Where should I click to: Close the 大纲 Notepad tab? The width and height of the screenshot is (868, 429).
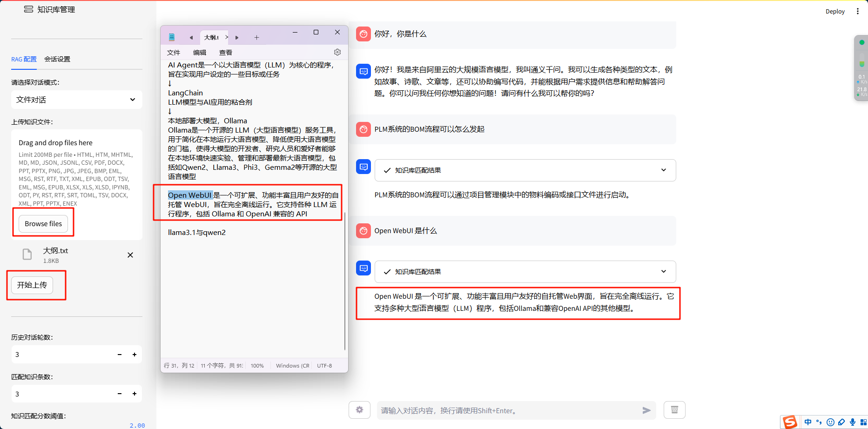[x=227, y=37]
